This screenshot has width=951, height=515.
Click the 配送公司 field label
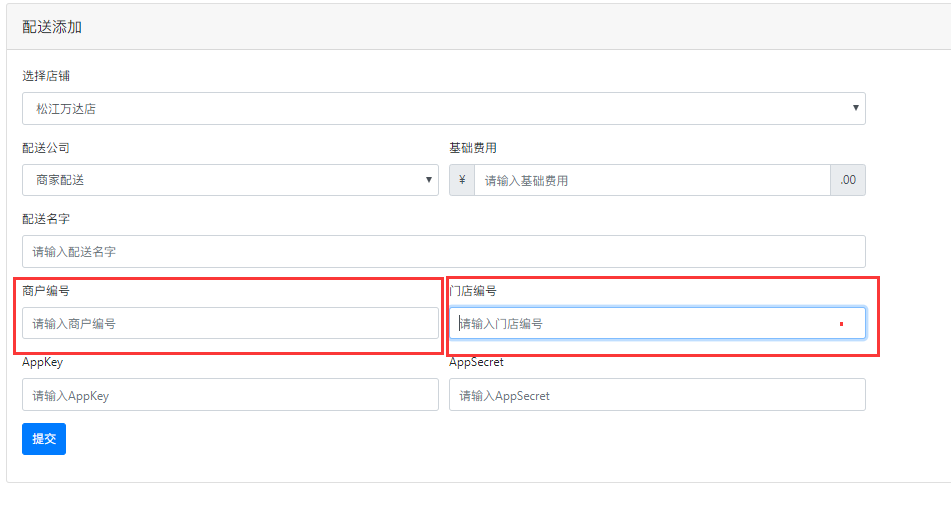pos(46,148)
